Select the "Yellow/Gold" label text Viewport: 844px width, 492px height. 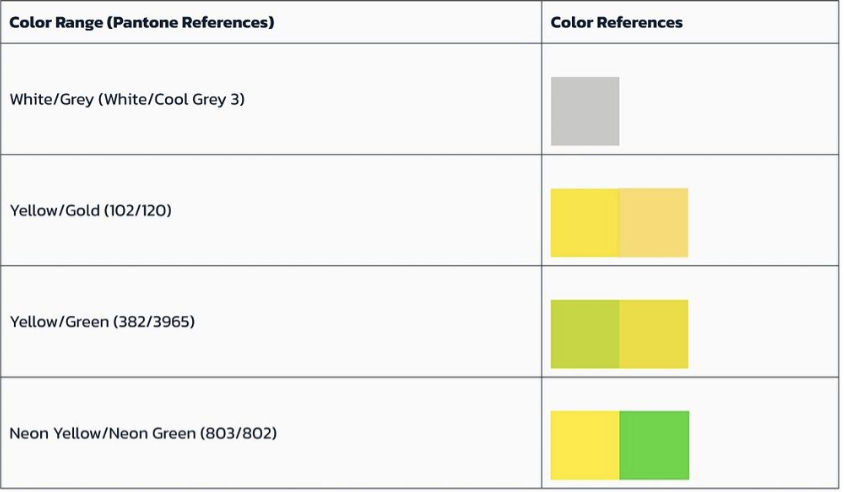[54, 211]
